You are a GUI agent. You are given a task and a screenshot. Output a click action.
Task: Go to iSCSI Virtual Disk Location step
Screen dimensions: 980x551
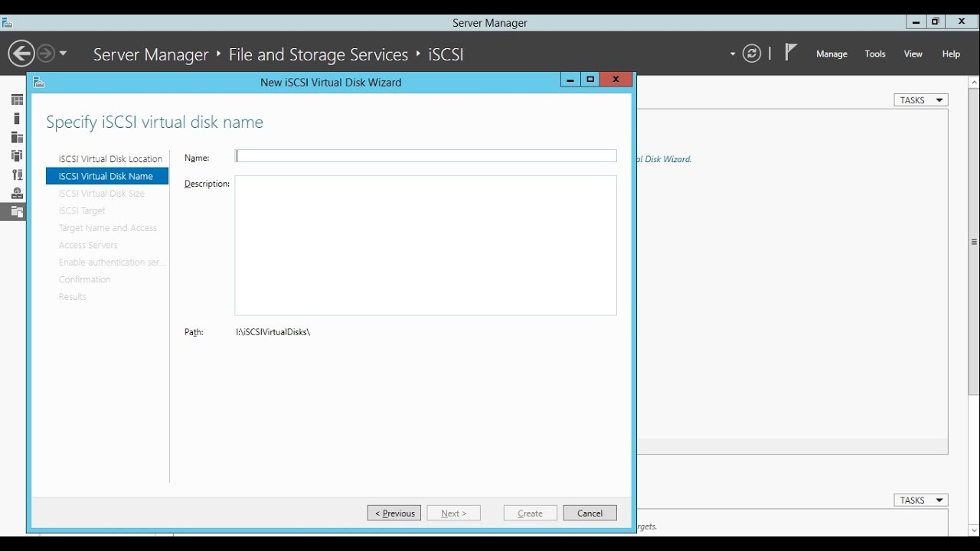click(110, 159)
